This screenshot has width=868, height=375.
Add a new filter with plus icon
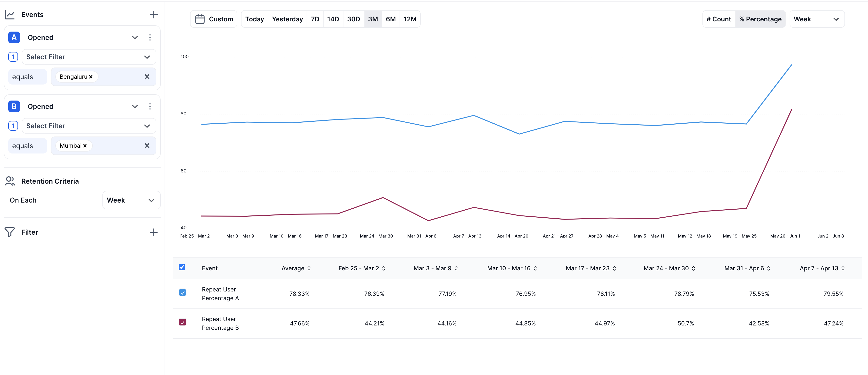coord(154,232)
